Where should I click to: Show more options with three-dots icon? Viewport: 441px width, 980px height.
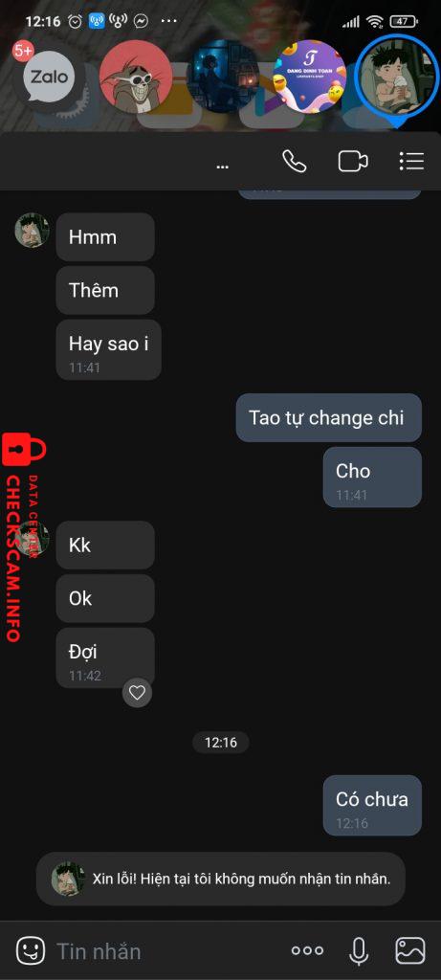308,950
